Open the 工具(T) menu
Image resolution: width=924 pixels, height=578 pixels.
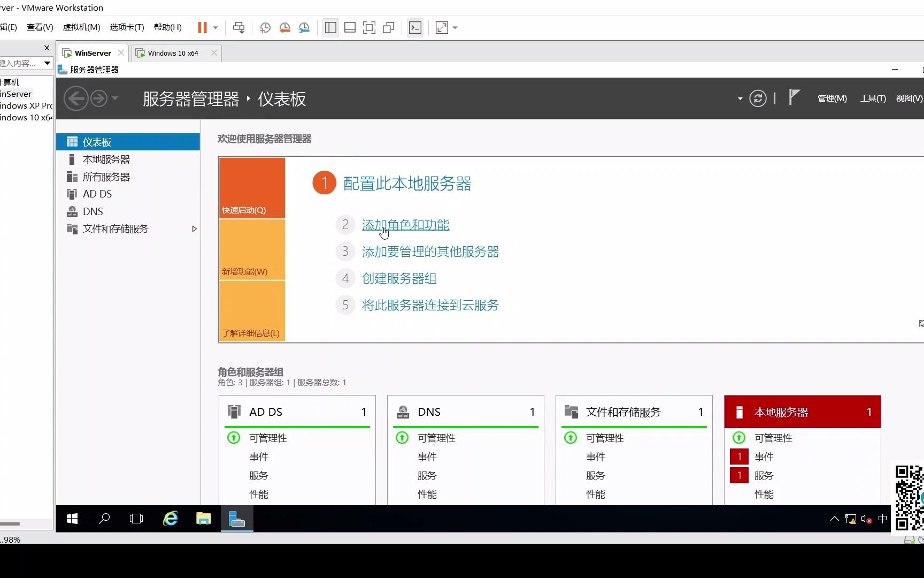[x=873, y=98]
